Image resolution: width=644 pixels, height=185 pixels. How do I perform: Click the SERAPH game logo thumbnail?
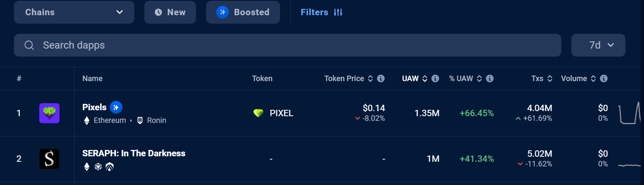(49, 159)
